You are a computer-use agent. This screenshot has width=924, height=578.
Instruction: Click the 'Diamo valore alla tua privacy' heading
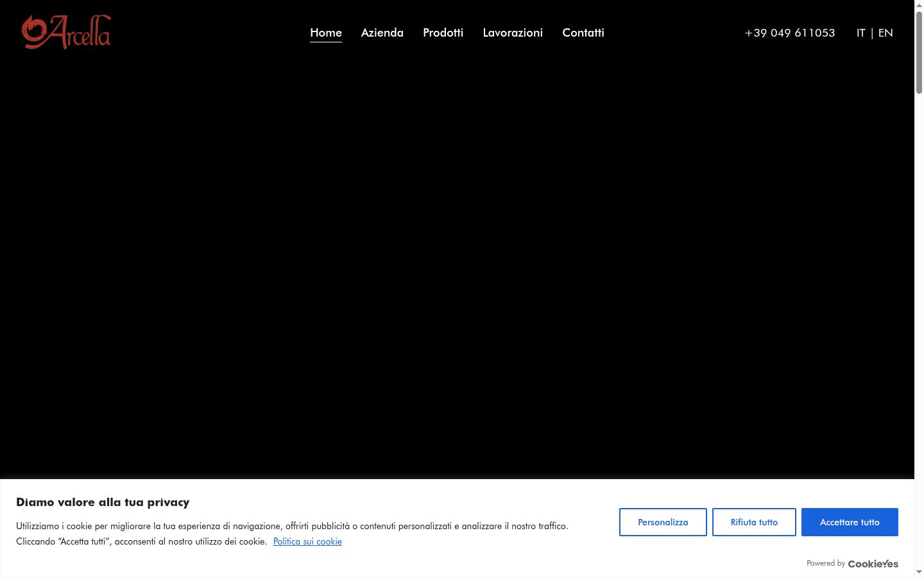pos(103,502)
